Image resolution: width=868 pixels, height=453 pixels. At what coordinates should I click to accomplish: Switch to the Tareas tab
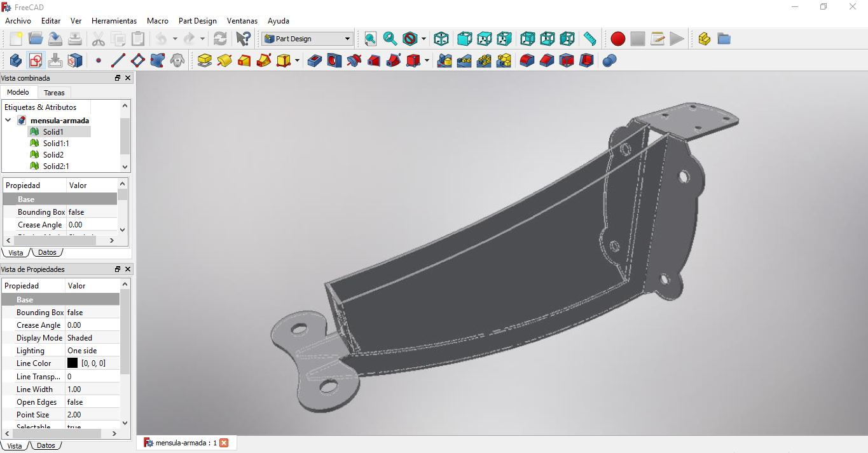pyautogui.click(x=54, y=93)
